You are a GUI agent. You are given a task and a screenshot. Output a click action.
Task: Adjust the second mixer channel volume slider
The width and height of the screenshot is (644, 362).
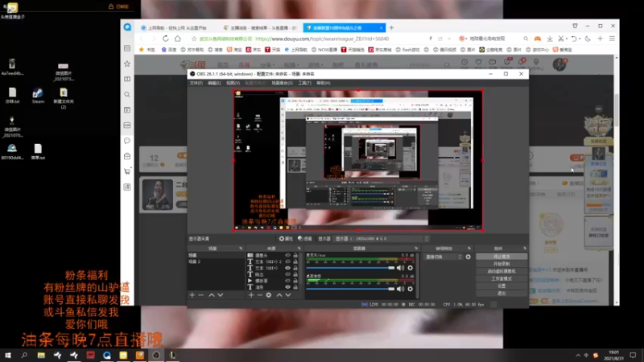click(x=350, y=289)
